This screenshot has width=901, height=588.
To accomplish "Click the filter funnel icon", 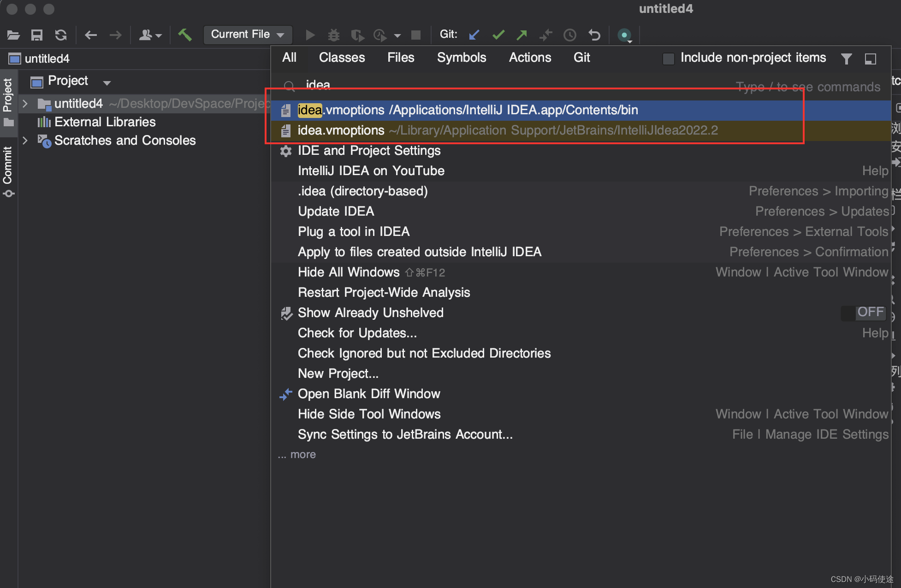I will point(846,59).
